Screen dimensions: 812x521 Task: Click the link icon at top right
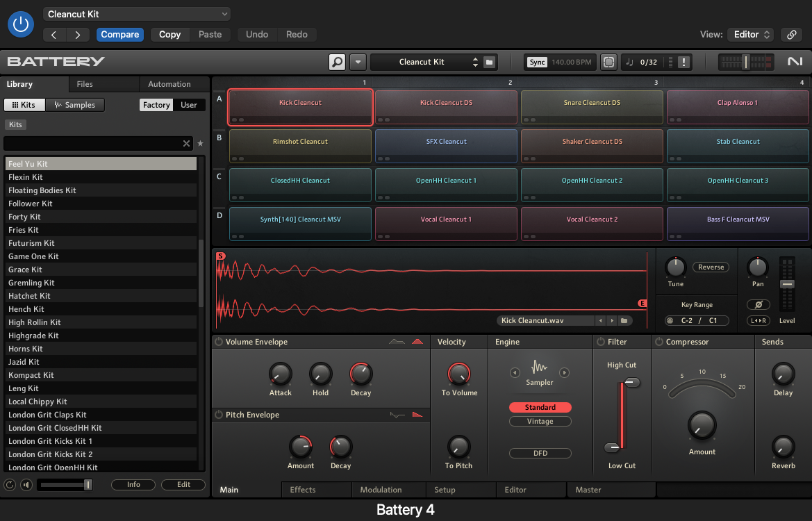pyautogui.click(x=790, y=34)
